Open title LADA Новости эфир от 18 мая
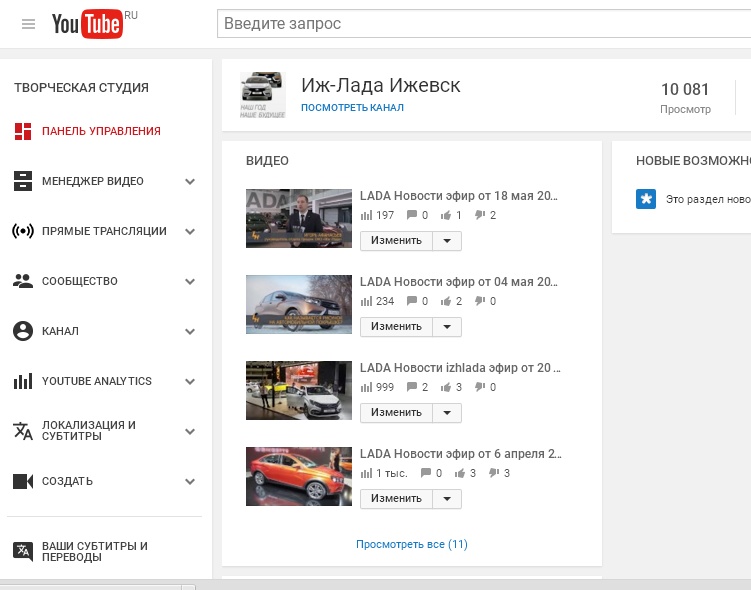Image resolution: width=751 pixels, height=590 pixels. 458,196
